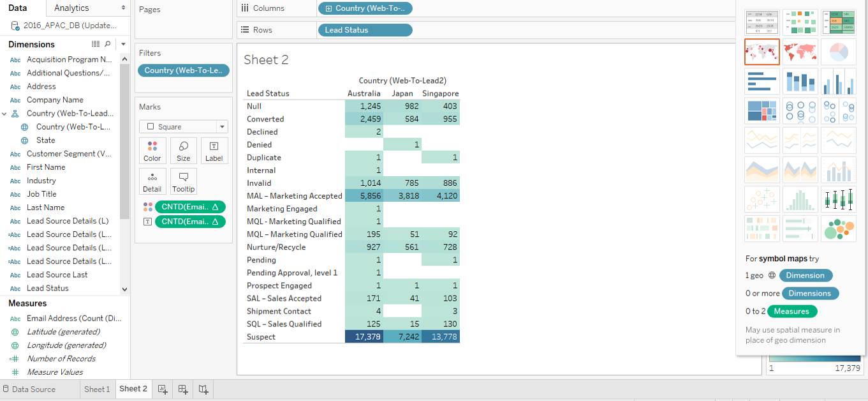Add a new worksheet tab icon
The height and width of the screenshot is (401, 868).
[162, 389]
